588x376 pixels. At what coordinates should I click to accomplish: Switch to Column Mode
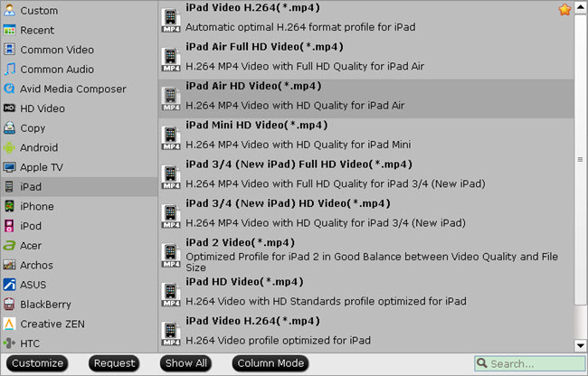(x=270, y=362)
